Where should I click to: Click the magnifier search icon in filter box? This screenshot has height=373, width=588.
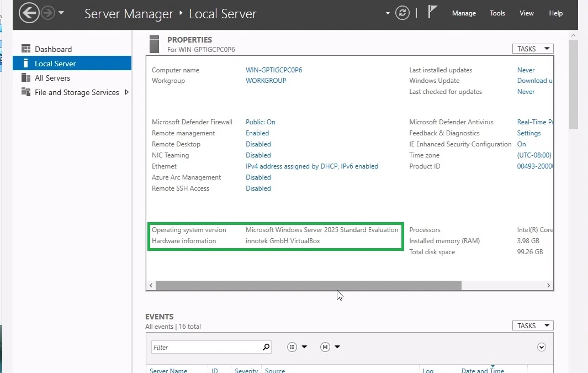coord(266,347)
